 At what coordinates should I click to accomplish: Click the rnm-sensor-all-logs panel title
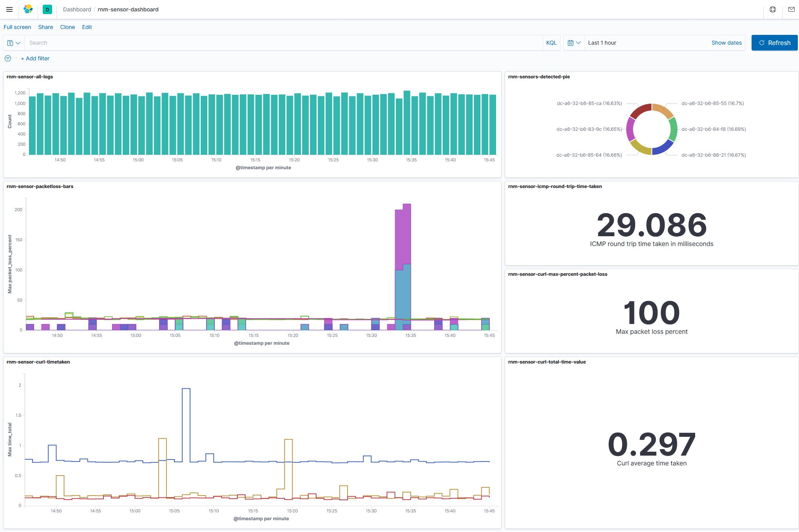click(x=30, y=77)
